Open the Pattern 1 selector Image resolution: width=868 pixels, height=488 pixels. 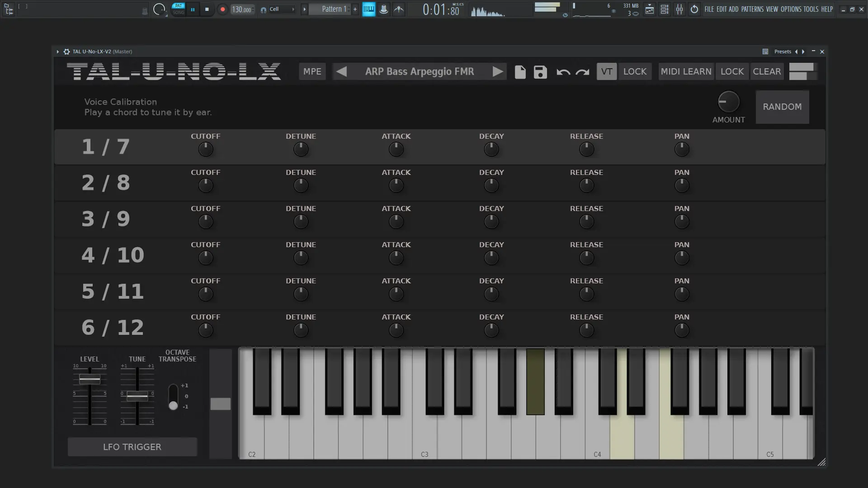334,9
